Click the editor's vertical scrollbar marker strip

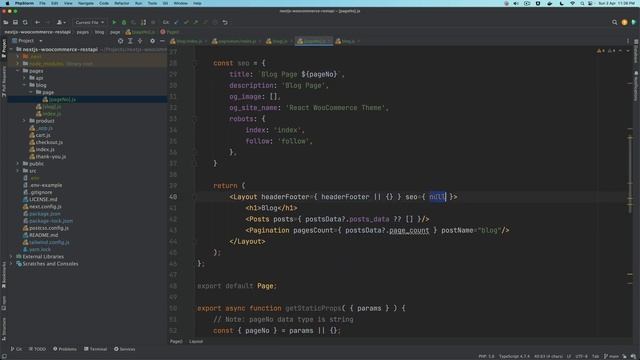(630, 192)
